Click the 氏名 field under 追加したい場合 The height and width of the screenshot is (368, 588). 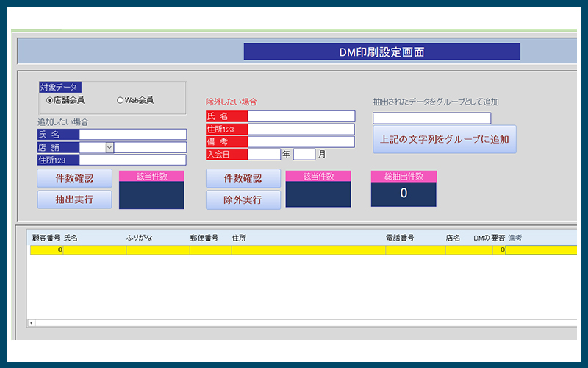pyautogui.click(x=133, y=135)
